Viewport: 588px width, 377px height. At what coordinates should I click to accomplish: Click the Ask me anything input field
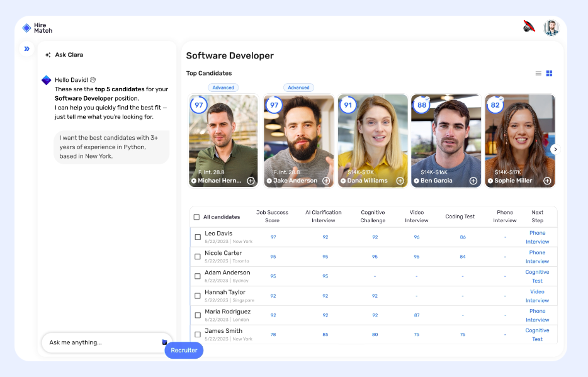pos(106,342)
